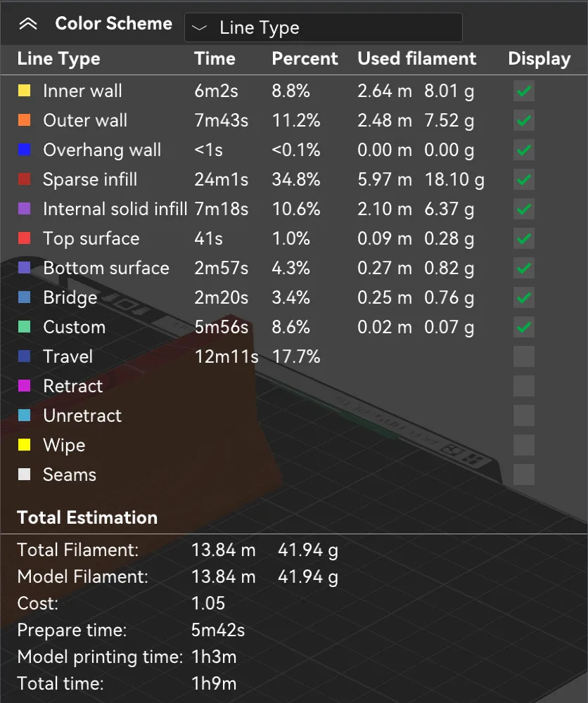
Task: Collapse the Color Scheme panel with double chevron
Action: pos(28,24)
